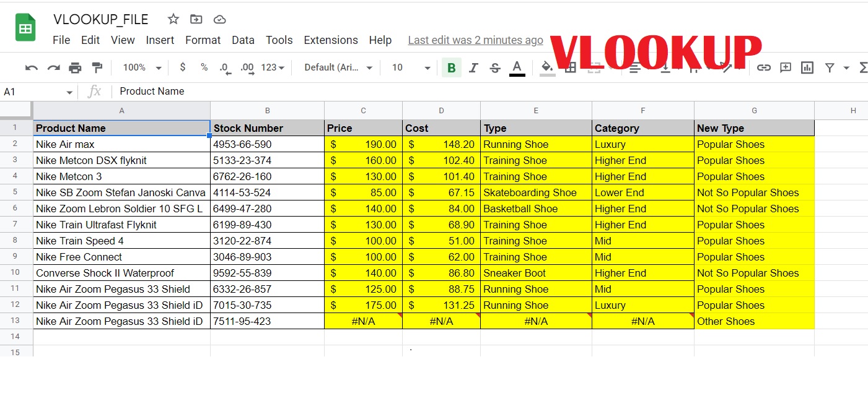Open the Edit menu
The height and width of the screenshot is (401, 868).
point(90,40)
